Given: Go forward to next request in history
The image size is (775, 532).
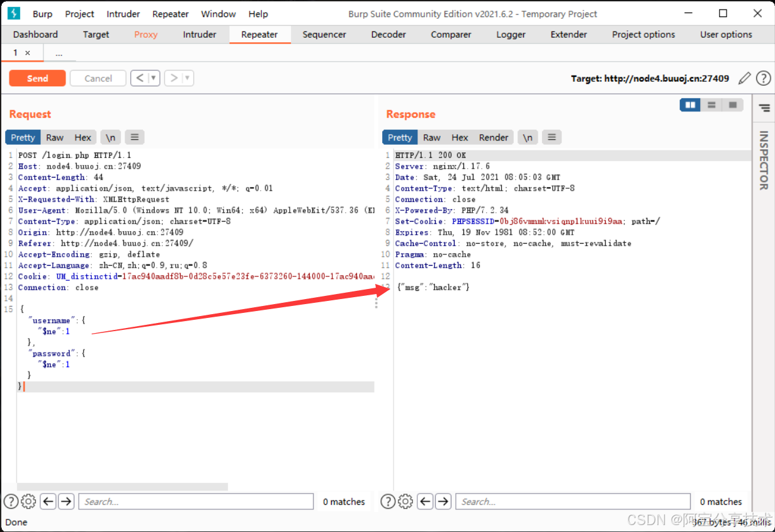Looking at the screenshot, I should click(x=173, y=78).
